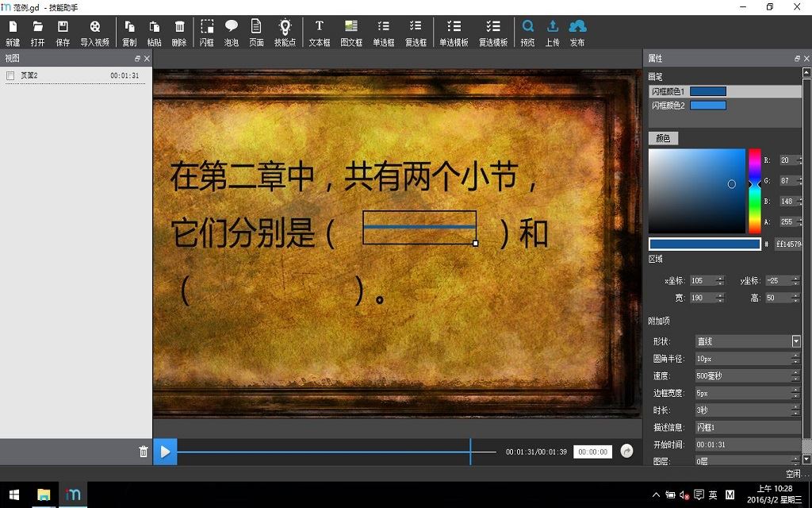The image size is (812, 508).
Task: Pick a shade in the color gradient square
Action: [x=696, y=190]
